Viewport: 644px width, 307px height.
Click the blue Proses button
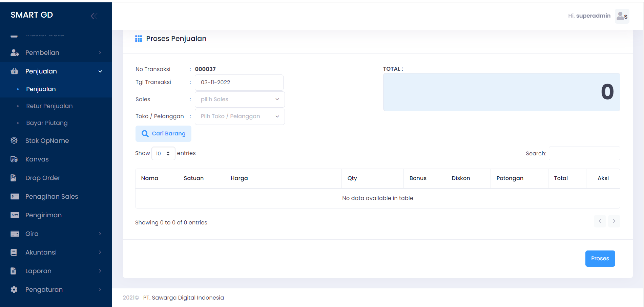tap(600, 259)
